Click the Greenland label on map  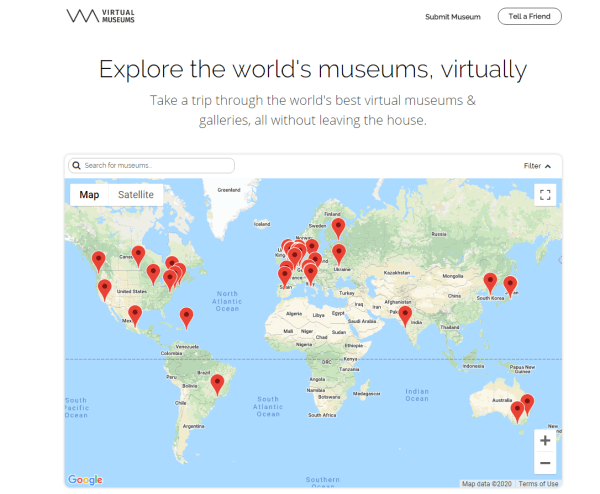tap(229, 190)
